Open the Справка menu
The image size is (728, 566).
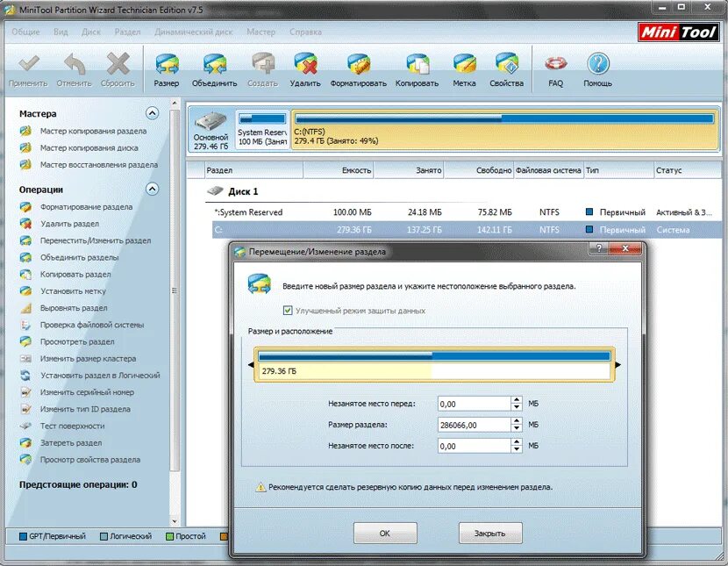(x=305, y=32)
